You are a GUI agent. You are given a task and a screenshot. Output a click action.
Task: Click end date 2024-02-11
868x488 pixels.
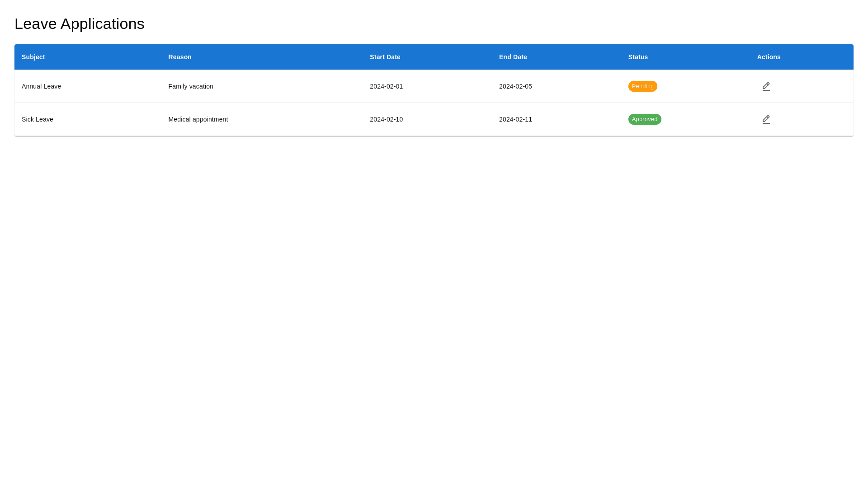pos(515,119)
